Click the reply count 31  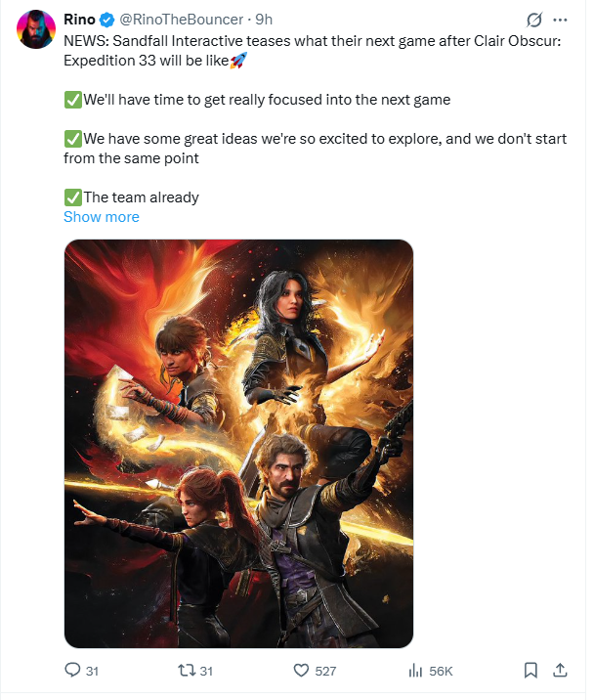[x=92, y=671]
